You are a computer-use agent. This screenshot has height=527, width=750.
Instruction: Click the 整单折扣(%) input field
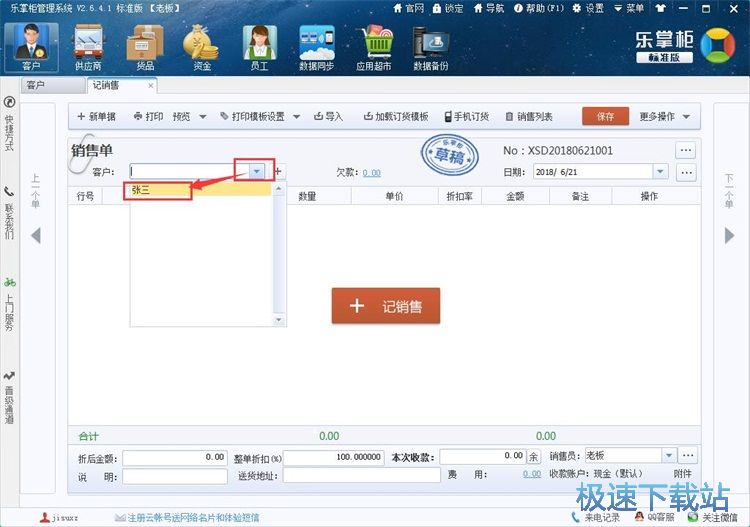pyautogui.click(x=333, y=458)
